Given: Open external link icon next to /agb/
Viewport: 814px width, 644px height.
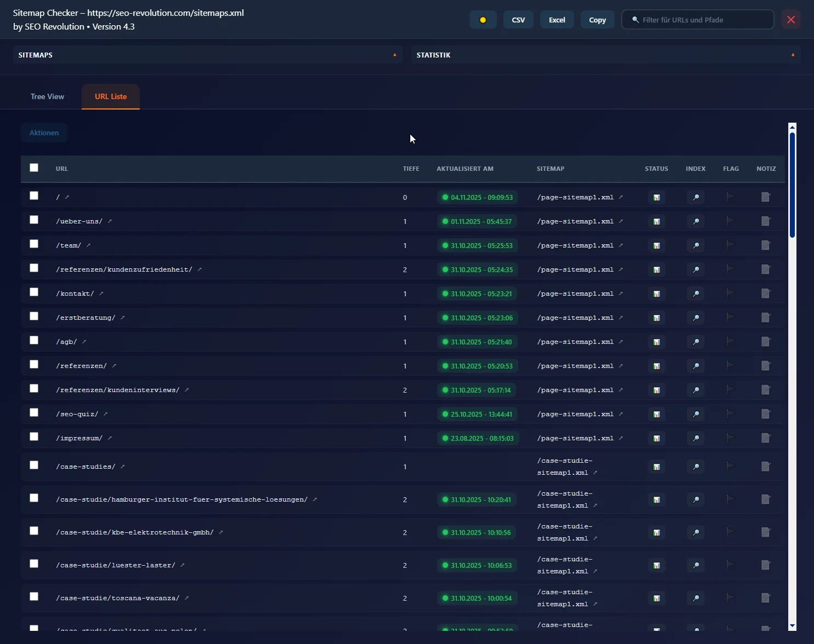Looking at the screenshot, I should (x=84, y=342).
